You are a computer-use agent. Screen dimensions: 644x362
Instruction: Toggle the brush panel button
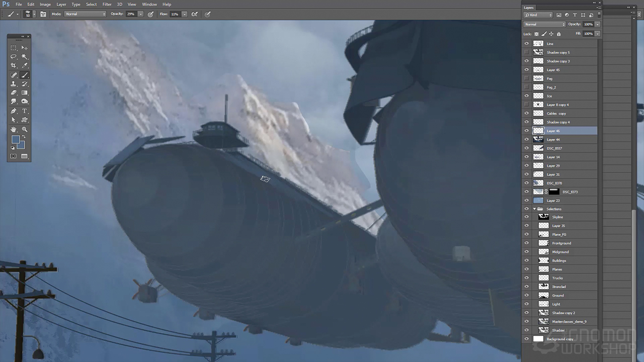(x=43, y=14)
